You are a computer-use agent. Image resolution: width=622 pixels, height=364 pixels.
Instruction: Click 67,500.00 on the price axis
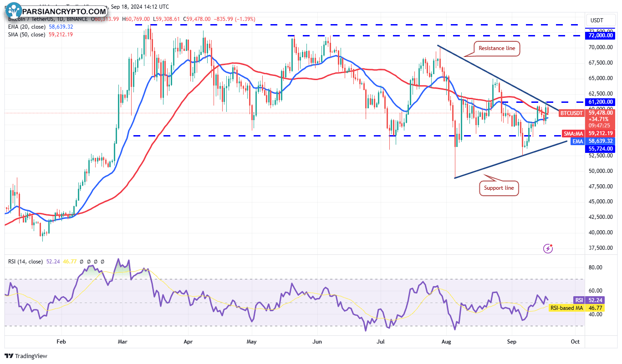(601, 63)
